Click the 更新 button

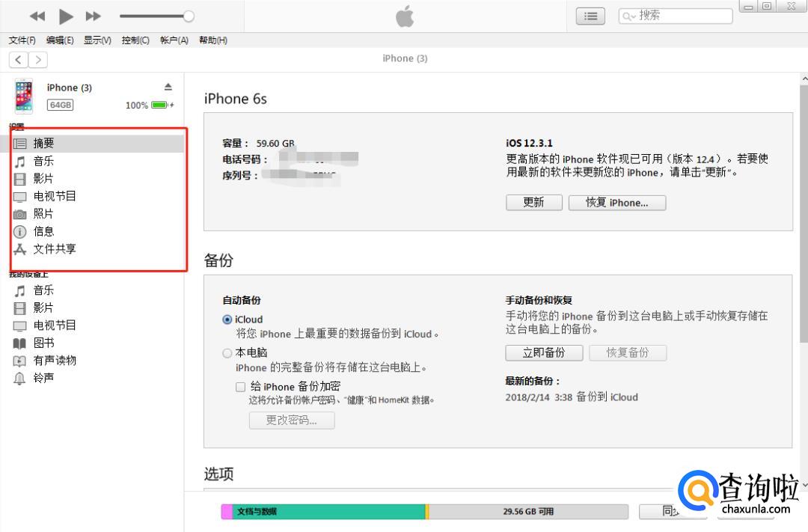pyautogui.click(x=534, y=202)
